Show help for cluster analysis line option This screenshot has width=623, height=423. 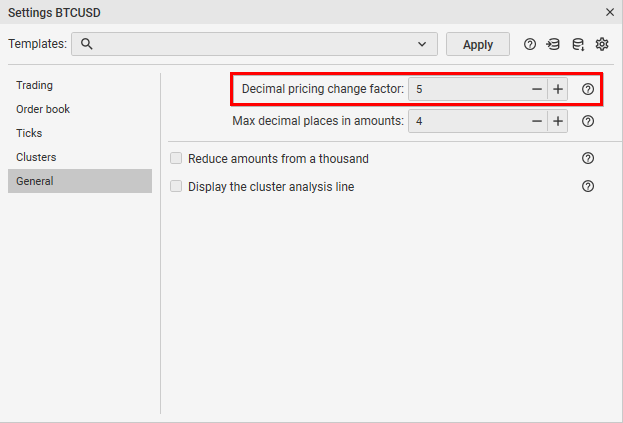pos(588,186)
